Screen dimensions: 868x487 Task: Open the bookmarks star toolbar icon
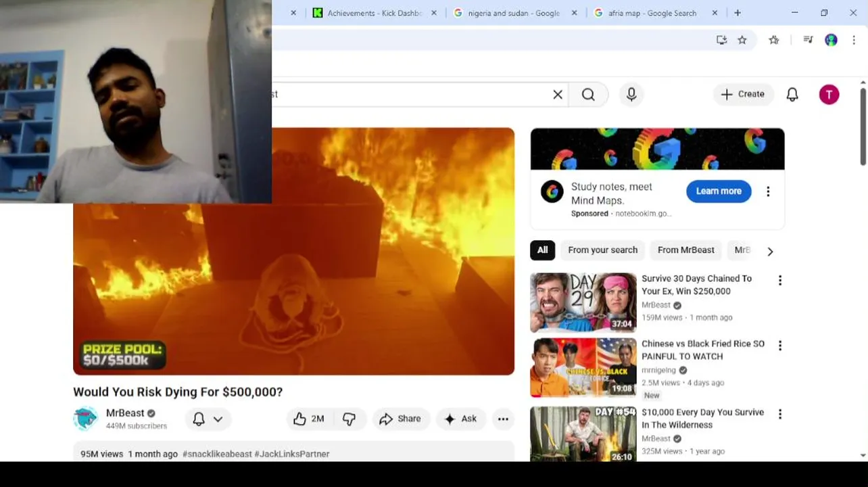tap(774, 40)
